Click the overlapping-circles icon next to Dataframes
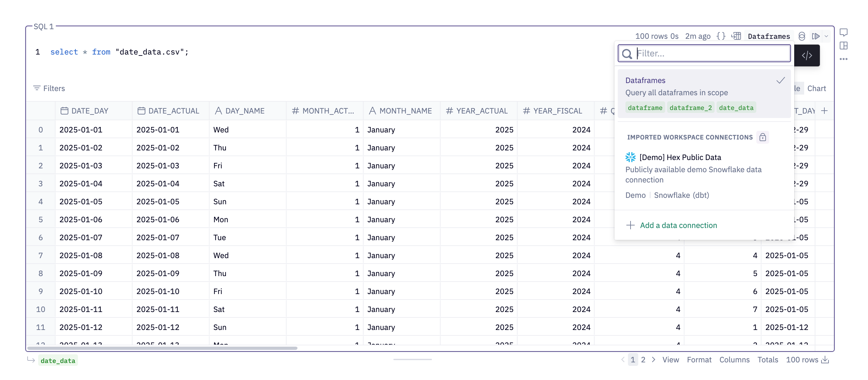Screen dimensions: 868x380 point(802,36)
